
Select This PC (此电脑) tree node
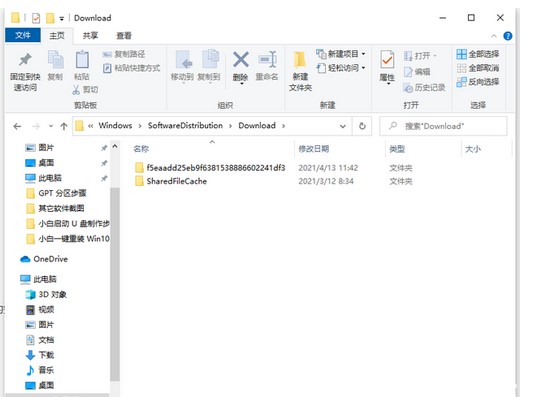click(38, 279)
